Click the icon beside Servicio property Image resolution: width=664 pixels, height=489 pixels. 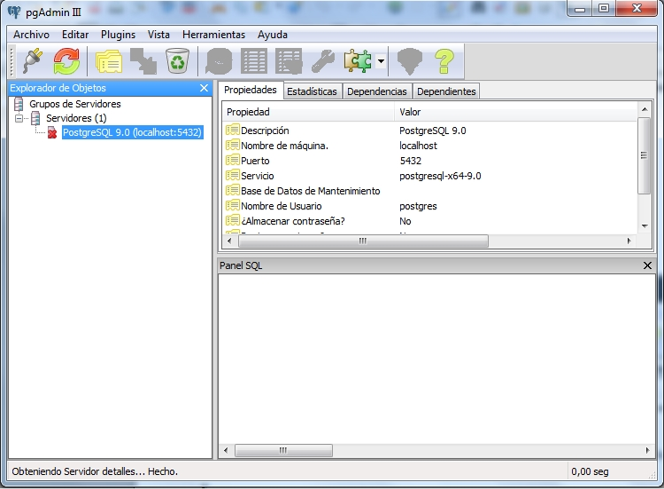232,175
